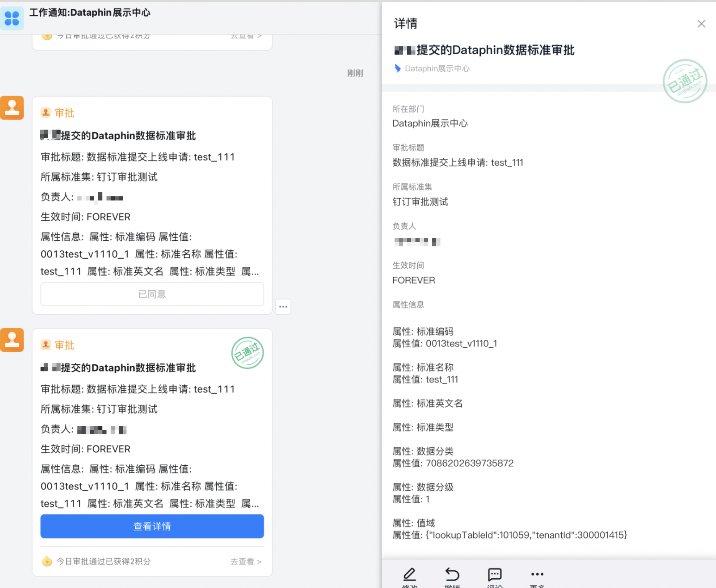Image resolution: width=716 pixels, height=588 pixels.
Task: Open the sender avatar beside the 查看详情 card
Action: coord(12,340)
